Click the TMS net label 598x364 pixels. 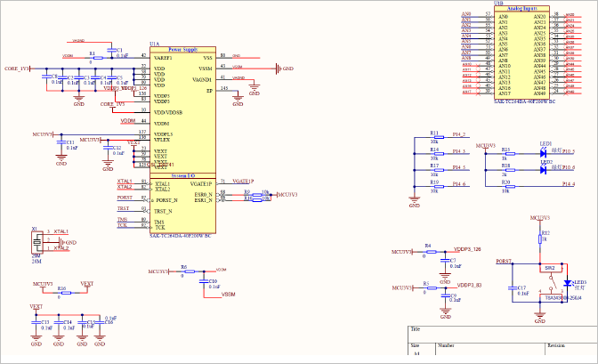pos(122,220)
